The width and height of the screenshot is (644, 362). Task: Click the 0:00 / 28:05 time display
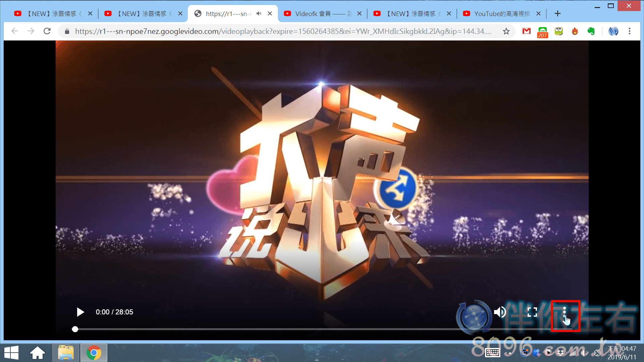point(114,312)
